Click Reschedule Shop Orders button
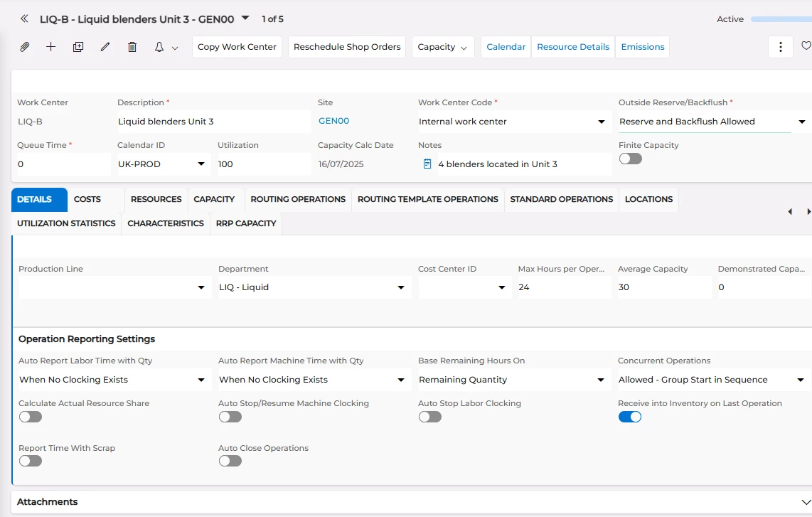 (347, 47)
